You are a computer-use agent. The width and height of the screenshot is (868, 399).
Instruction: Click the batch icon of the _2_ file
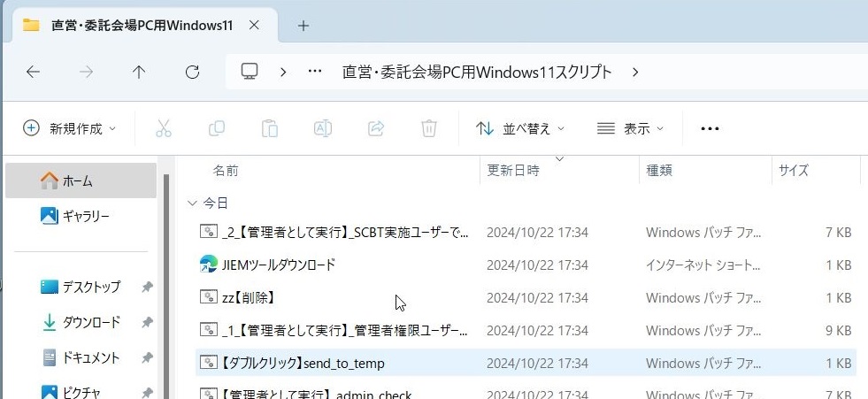tap(208, 231)
